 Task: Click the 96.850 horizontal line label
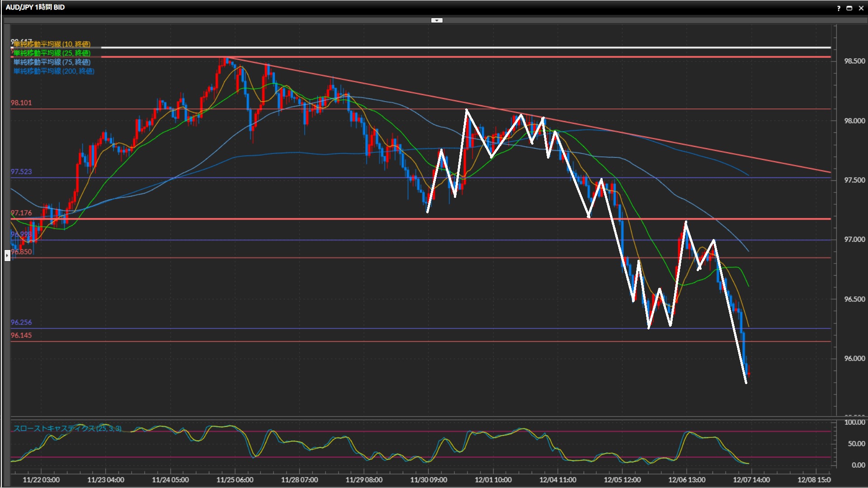pos(22,252)
